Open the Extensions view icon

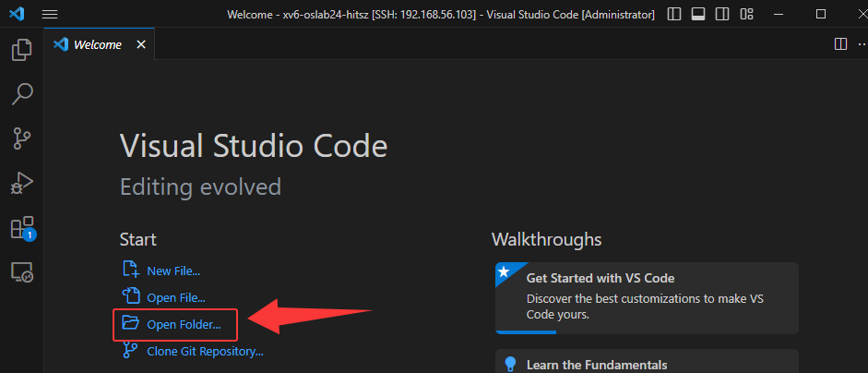[x=21, y=227]
